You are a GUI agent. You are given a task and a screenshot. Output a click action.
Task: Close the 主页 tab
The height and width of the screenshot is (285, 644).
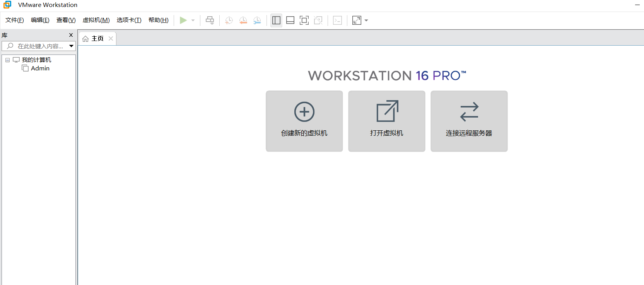click(111, 39)
